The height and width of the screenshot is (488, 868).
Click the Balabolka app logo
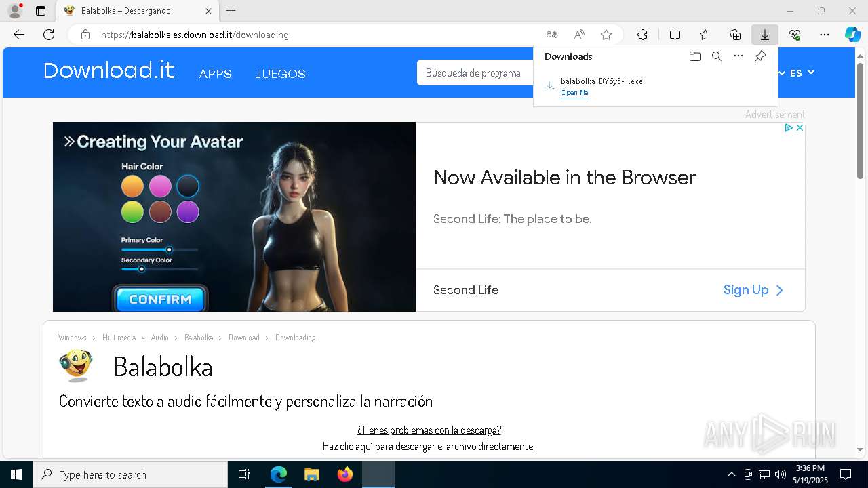click(x=77, y=367)
